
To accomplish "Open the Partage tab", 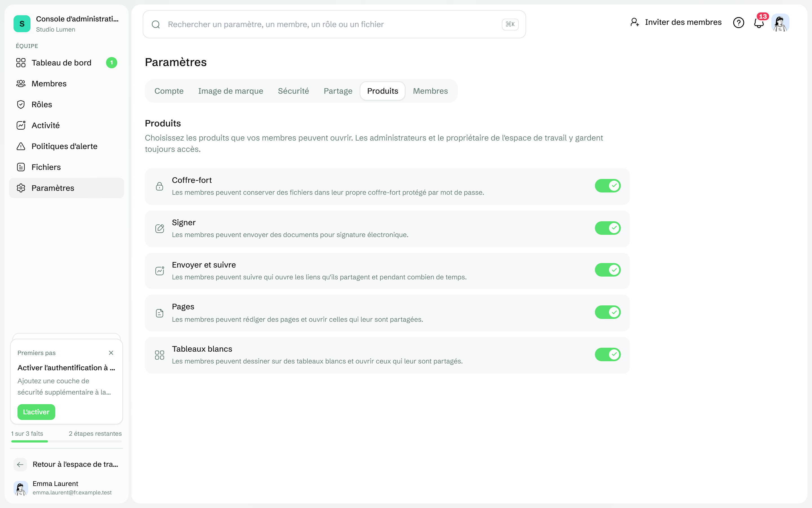I will (338, 91).
